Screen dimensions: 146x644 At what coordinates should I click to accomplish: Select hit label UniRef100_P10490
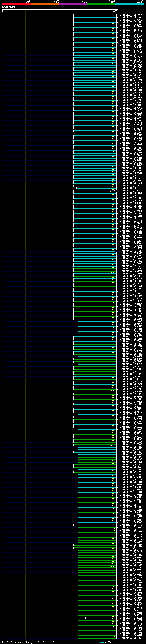pos(131,309)
